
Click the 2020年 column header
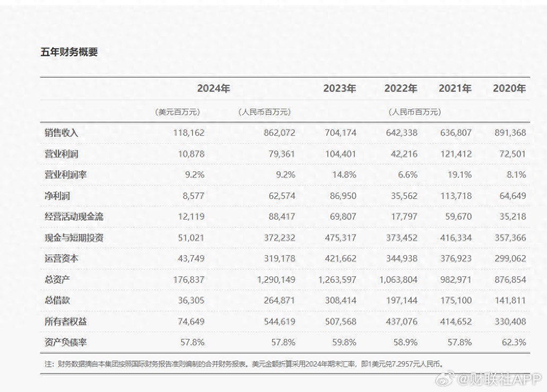point(509,89)
